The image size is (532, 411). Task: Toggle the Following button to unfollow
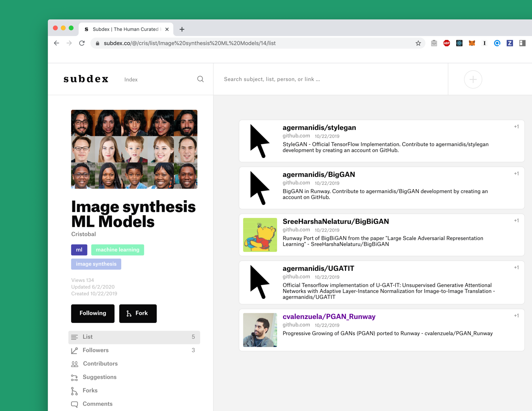[92, 313]
